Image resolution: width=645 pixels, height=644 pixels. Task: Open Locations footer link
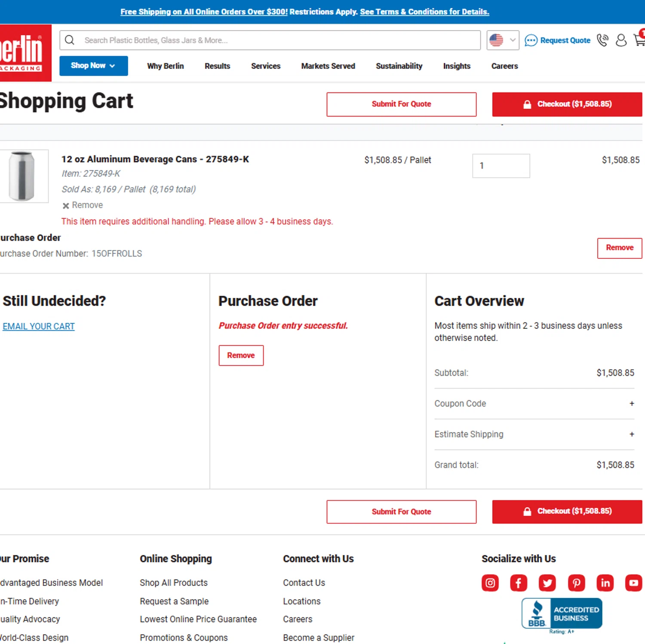[x=302, y=601]
